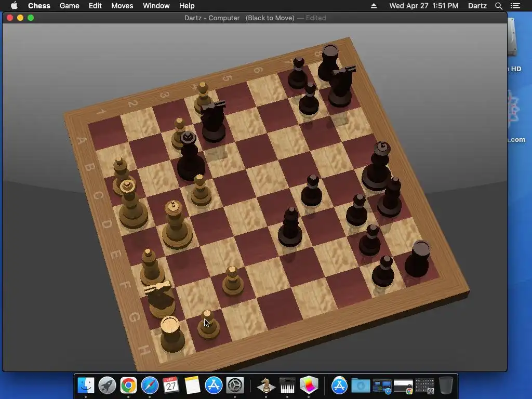Open Finder from the Dock

(86, 385)
